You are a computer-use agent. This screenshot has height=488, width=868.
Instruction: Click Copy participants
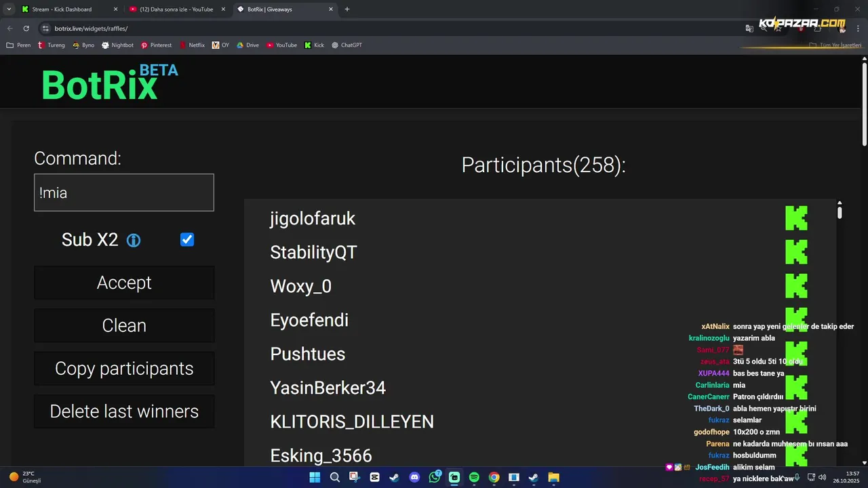(x=124, y=369)
